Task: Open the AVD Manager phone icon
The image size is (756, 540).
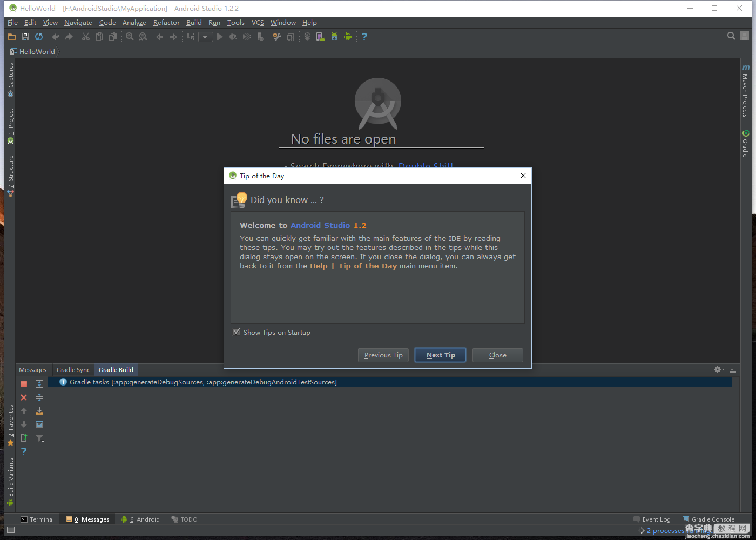Action: tap(321, 37)
